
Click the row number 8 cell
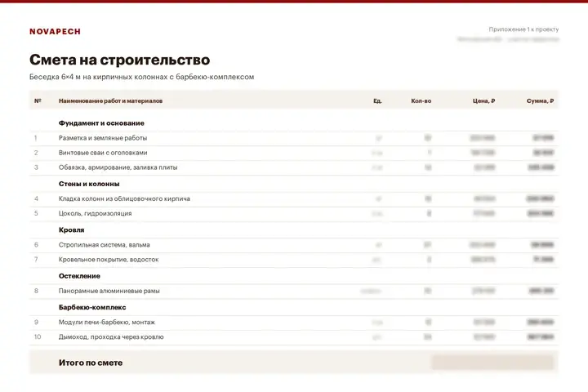[x=36, y=291]
